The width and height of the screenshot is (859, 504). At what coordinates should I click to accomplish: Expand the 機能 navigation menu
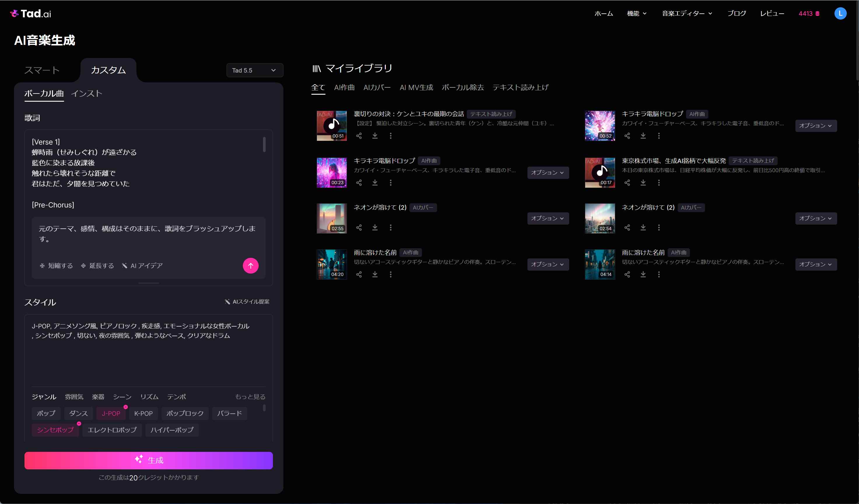point(637,14)
